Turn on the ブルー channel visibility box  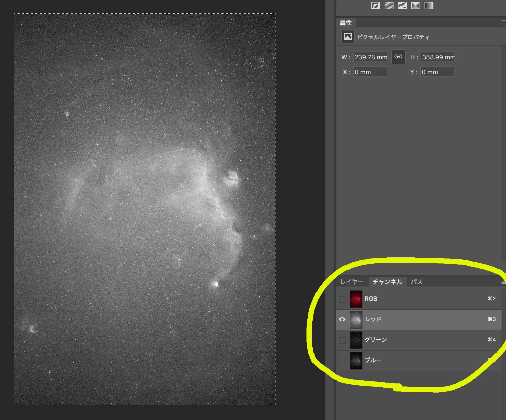pyautogui.click(x=342, y=361)
